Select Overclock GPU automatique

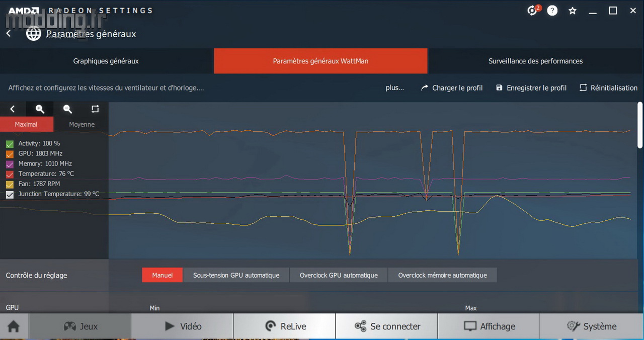point(339,275)
